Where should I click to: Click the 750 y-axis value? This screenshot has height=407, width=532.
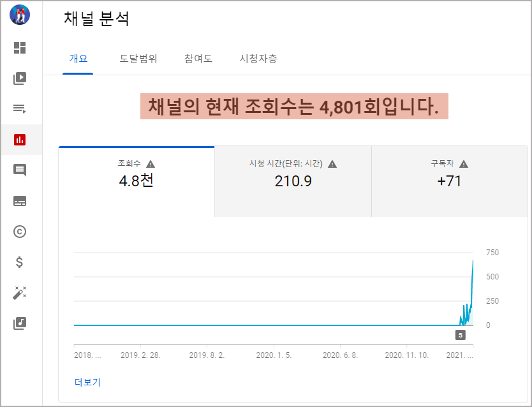coord(492,253)
